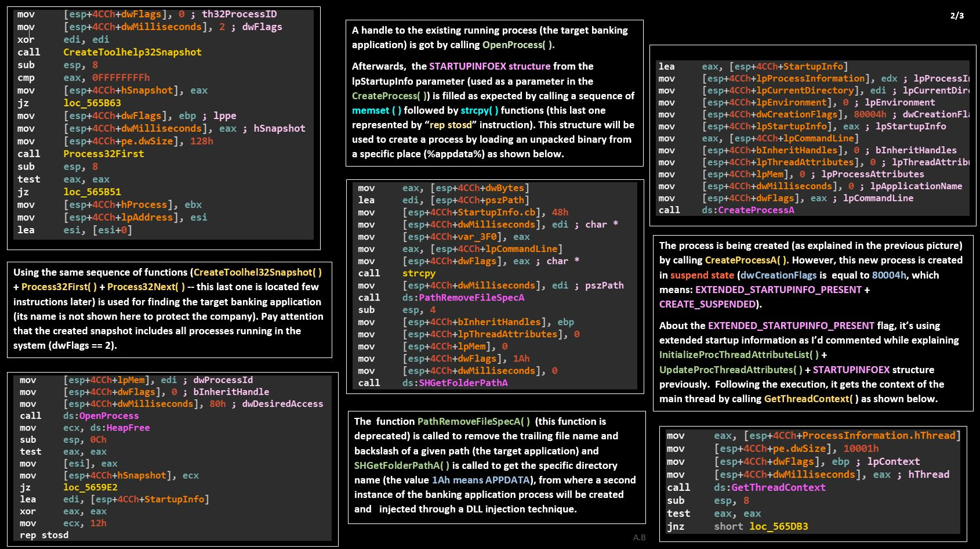Screen dimensions: 980x549
Task: Click the cyan memset ( ) text
Action: pyautogui.click(x=376, y=110)
